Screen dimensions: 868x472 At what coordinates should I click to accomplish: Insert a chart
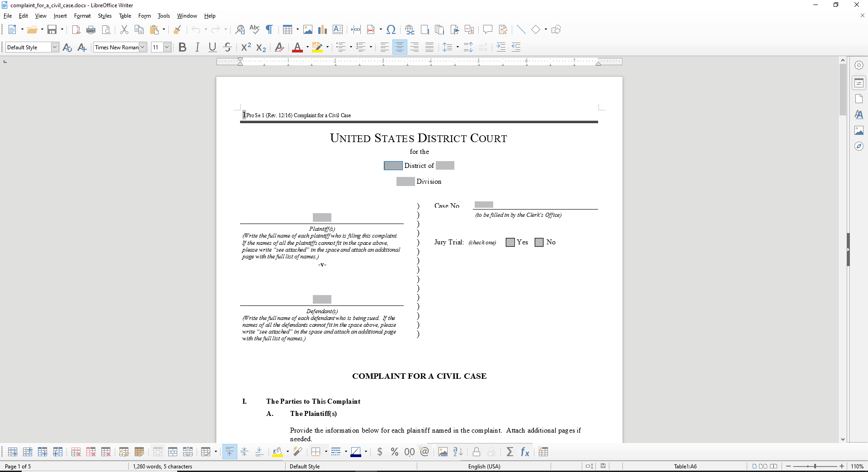322,29
